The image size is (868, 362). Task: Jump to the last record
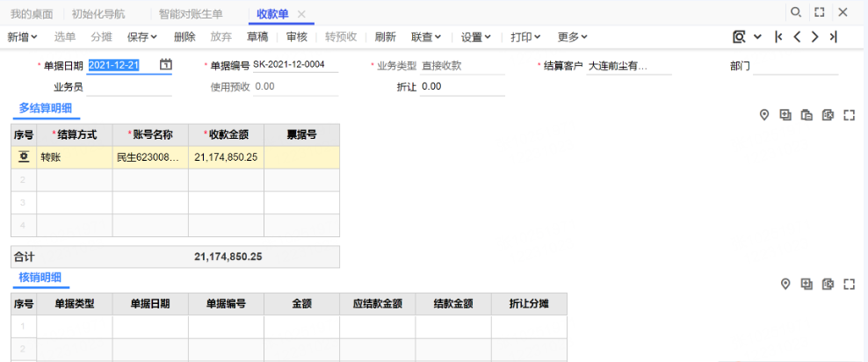click(833, 37)
